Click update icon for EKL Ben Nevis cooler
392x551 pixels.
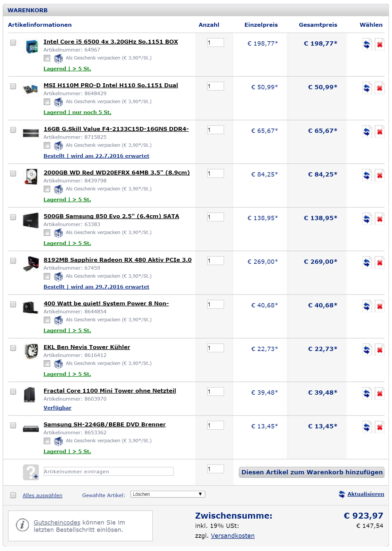coord(367,350)
